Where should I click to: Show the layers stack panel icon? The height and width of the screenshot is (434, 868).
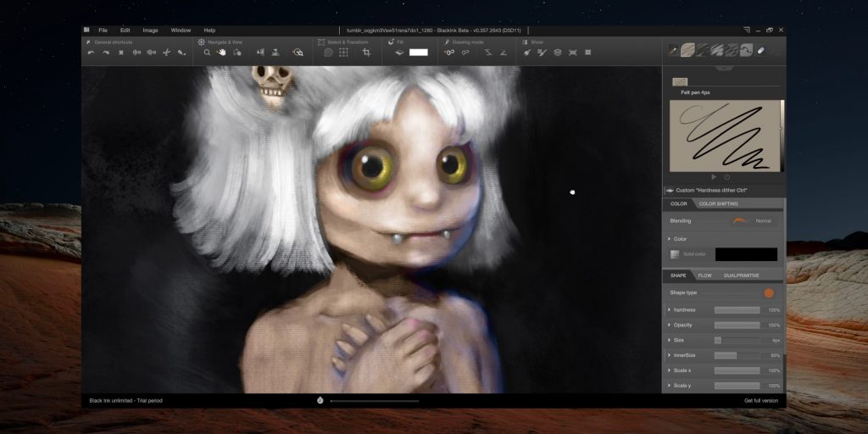(x=557, y=53)
